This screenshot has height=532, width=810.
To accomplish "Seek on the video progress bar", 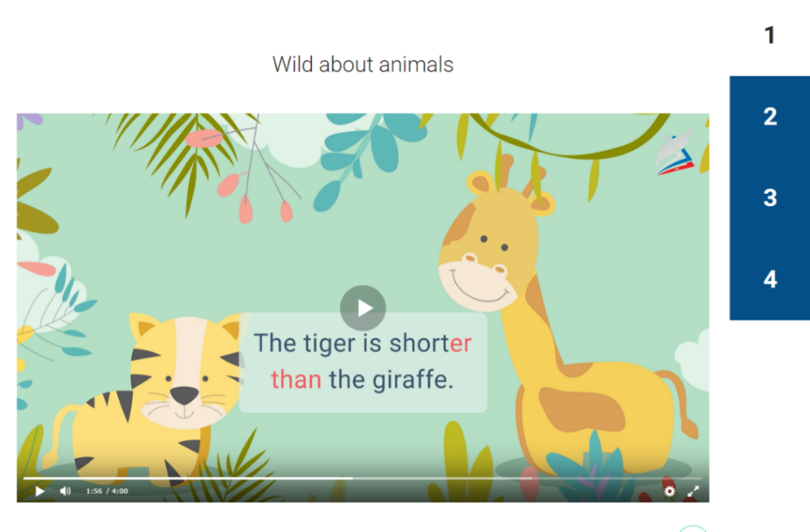I will [362, 479].
